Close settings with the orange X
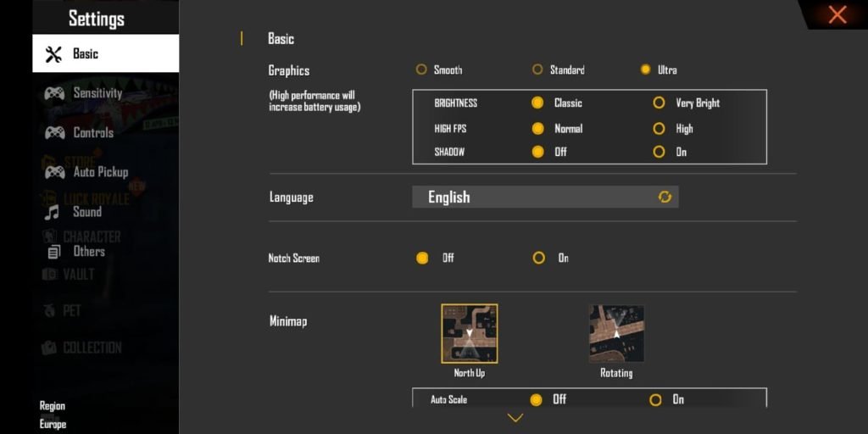 click(x=837, y=14)
